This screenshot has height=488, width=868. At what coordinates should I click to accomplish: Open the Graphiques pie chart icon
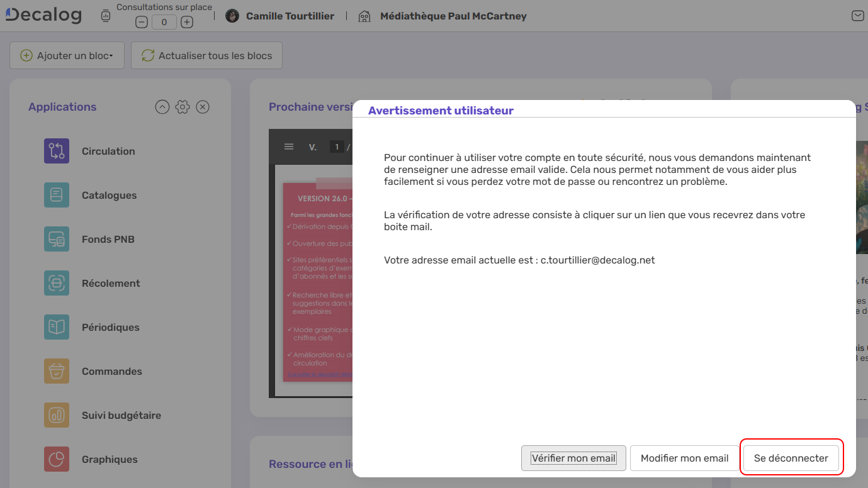(x=57, y=459)
